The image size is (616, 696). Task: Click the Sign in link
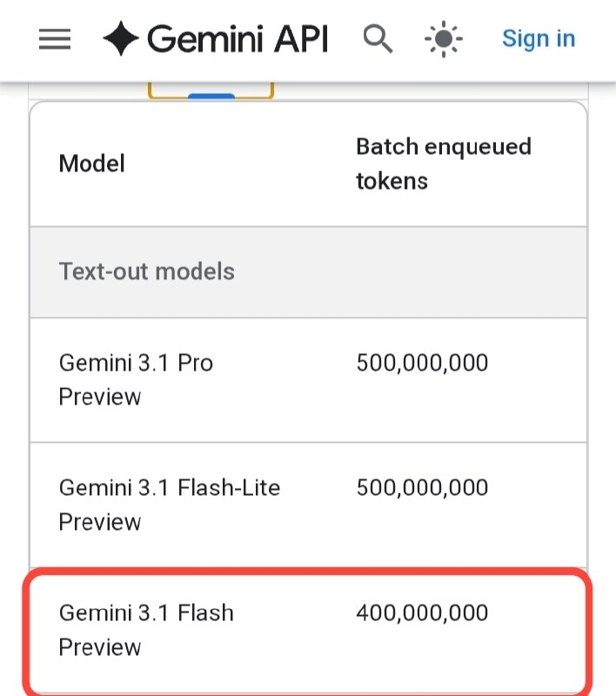[x=539, y=38]
